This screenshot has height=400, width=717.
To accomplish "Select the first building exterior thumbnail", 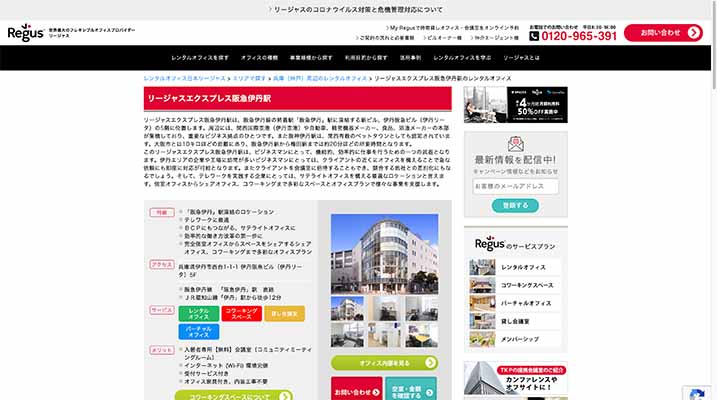I will coord(348,309).
